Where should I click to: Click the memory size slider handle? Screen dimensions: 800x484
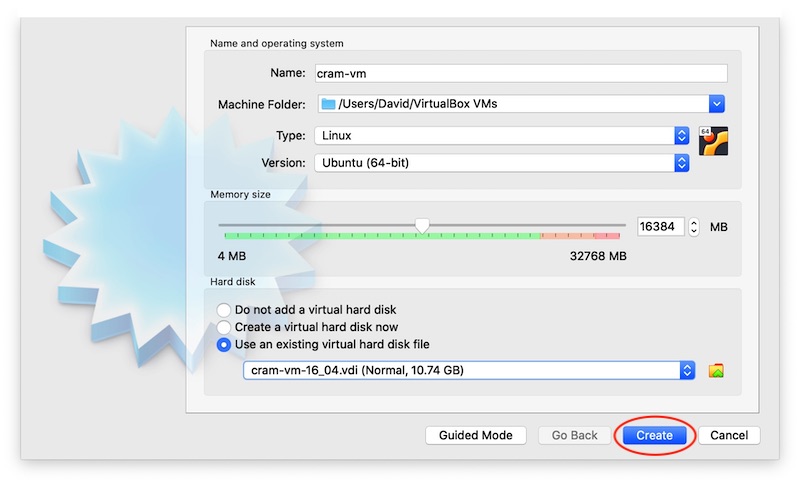[x=422, y=227]
